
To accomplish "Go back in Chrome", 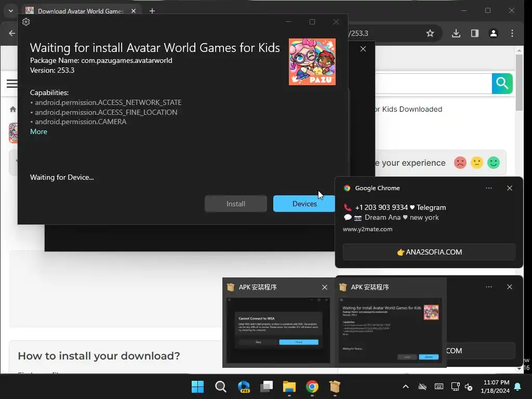I will [12, 33].
